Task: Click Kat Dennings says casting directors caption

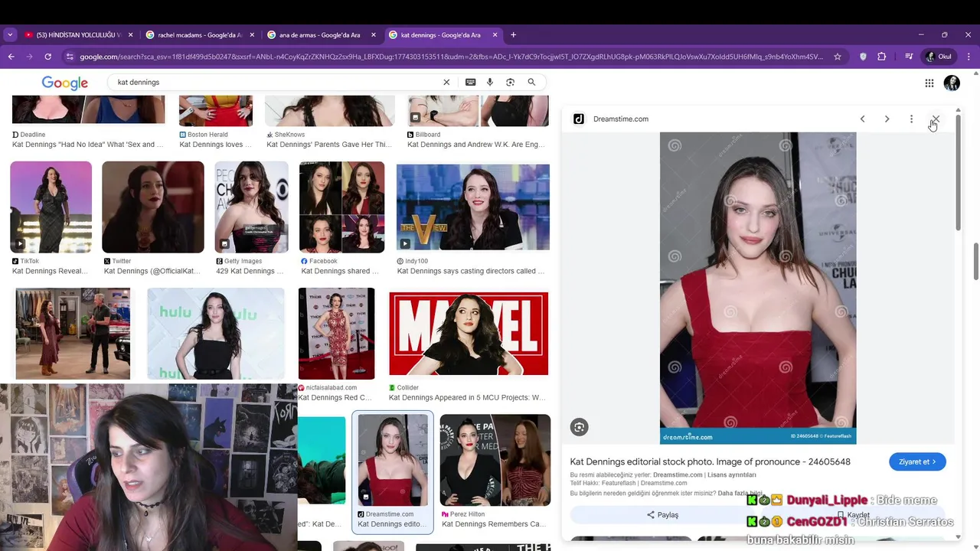Action: (x=471, y=271)
